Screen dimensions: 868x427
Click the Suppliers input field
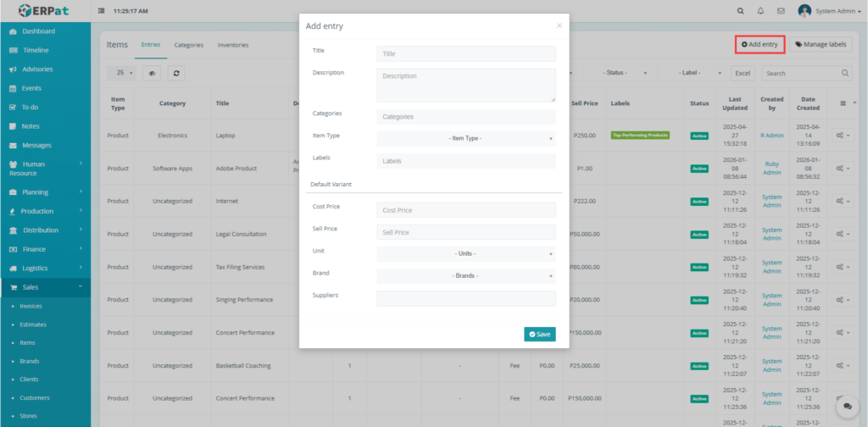point(466,299)
